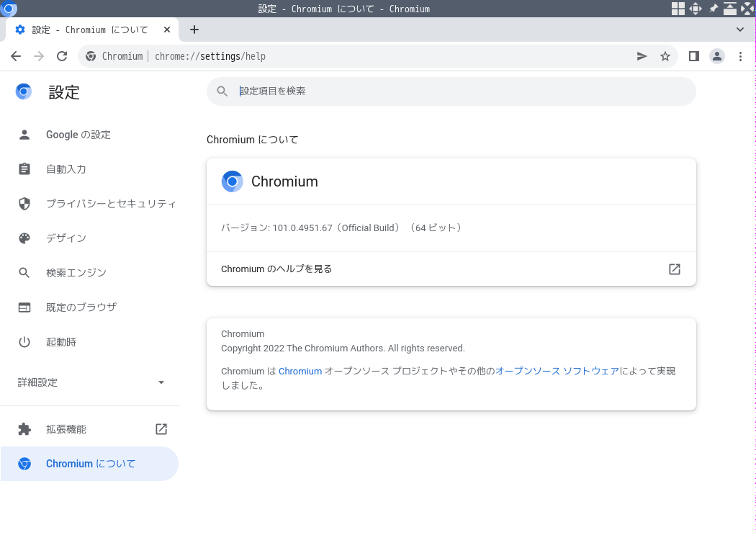
Task: Click the Chromium logo in the about card
Action: [232, 181]
